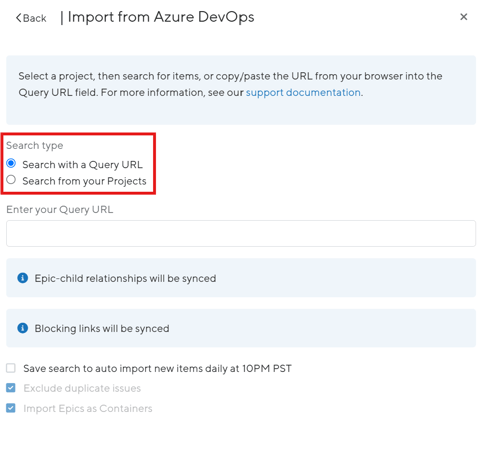The height and width of the screenshot is (450, 477).
Task: Focus the Enter your Query URL field
Action: pos(241,233)
